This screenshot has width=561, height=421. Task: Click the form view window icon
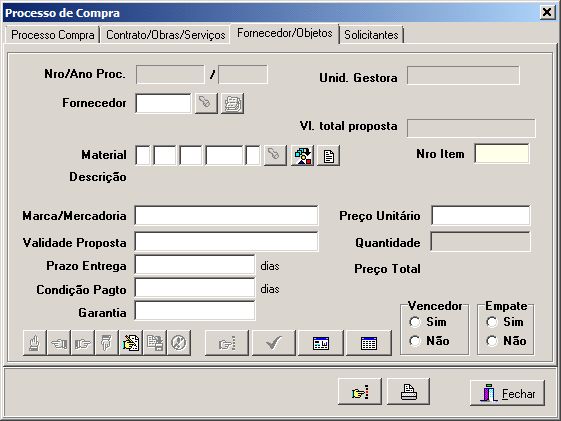click(320, 343)
